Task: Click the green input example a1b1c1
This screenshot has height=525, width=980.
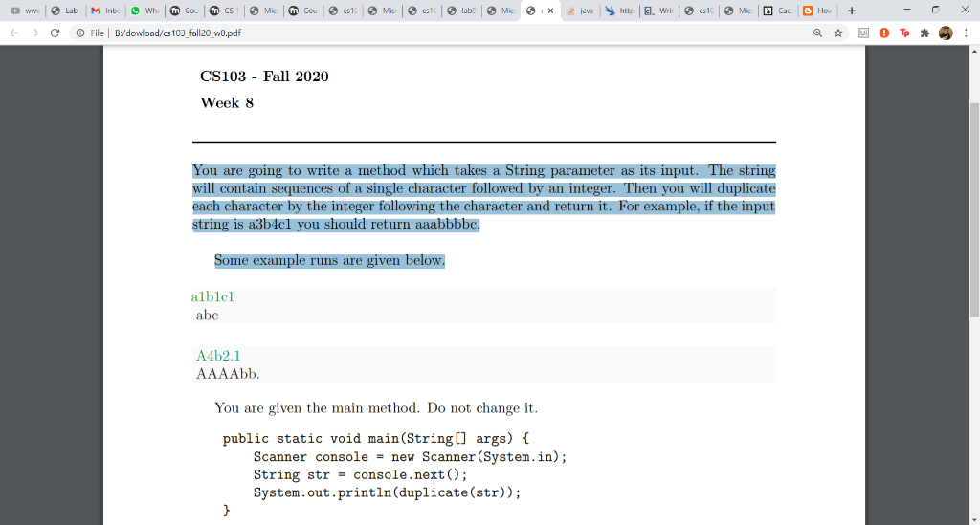Action: pos(212,296)
